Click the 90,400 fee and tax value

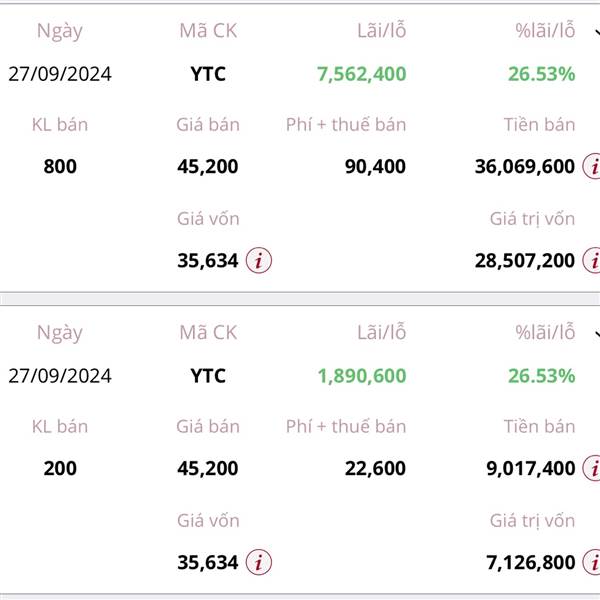pyautogui.click(x=374, y=166)
